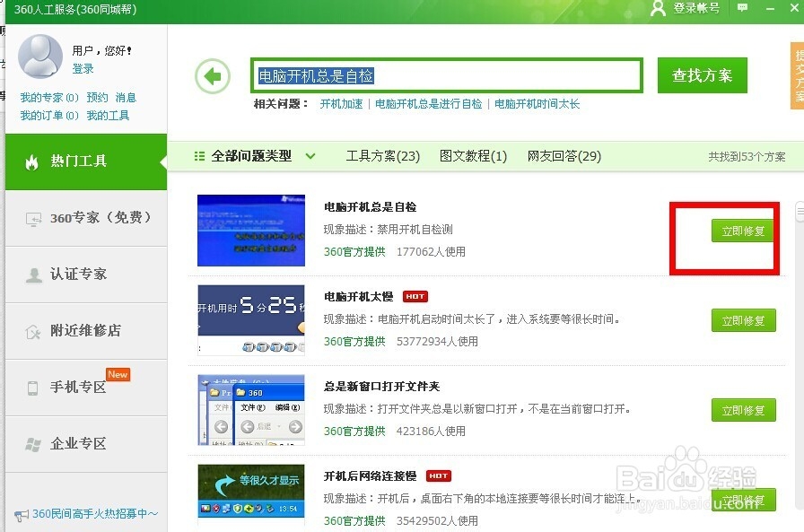Click 共找到53个方案 result count text
Viewport: 804px width, 532px height.
[747, 157]
